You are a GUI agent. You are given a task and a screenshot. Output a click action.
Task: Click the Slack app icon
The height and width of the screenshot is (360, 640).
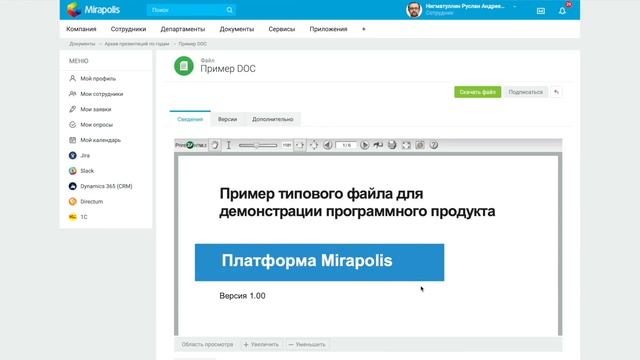[x=73, y=171]
